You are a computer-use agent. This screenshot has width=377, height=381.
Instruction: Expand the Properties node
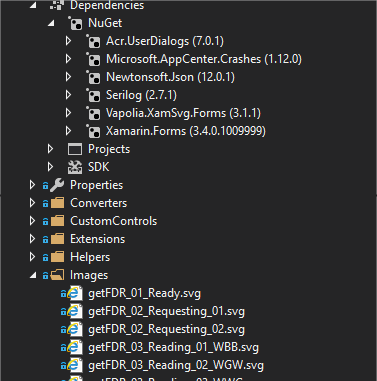[x=32, y=185]
